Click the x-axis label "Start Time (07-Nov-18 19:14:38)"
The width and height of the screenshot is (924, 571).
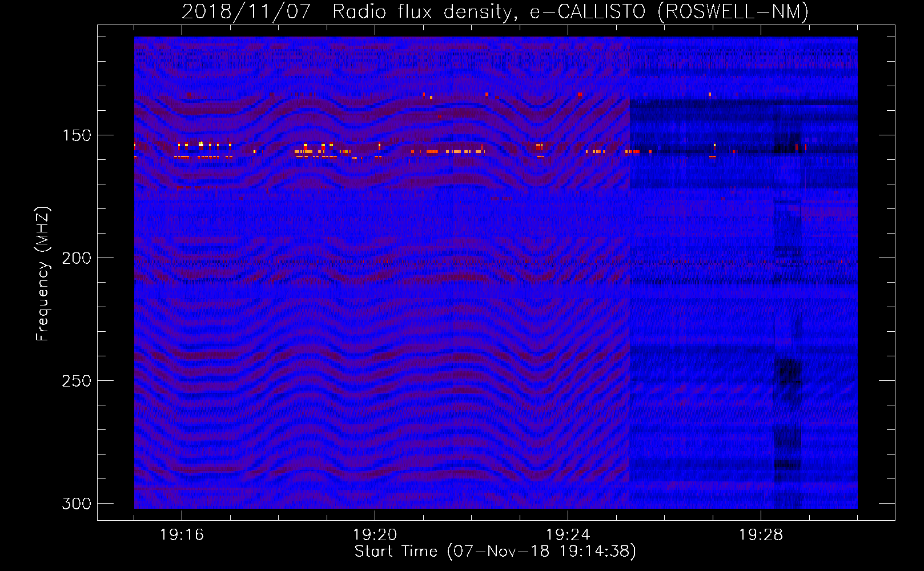(495, 552)
